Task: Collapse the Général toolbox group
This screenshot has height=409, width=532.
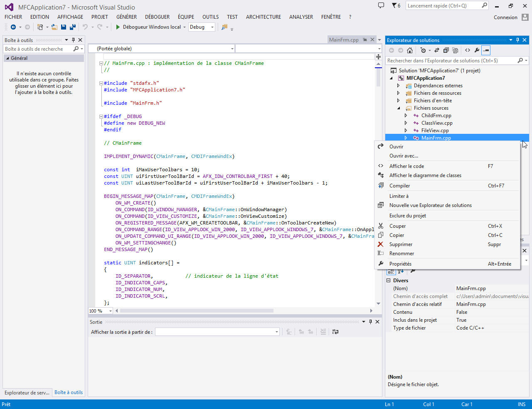Action: click(x=7, y=58)
